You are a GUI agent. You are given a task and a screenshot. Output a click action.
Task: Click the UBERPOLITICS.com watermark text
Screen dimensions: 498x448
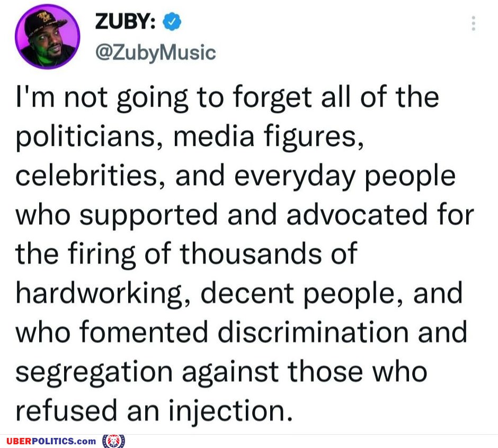click(51, 441)
